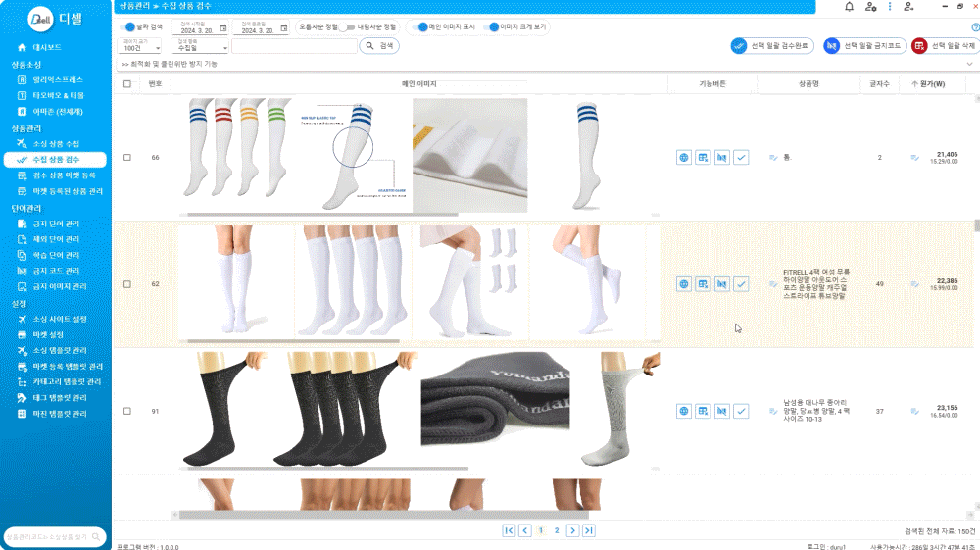
Task: Go to first page icon in pager
Action: (x=509, y=530)
